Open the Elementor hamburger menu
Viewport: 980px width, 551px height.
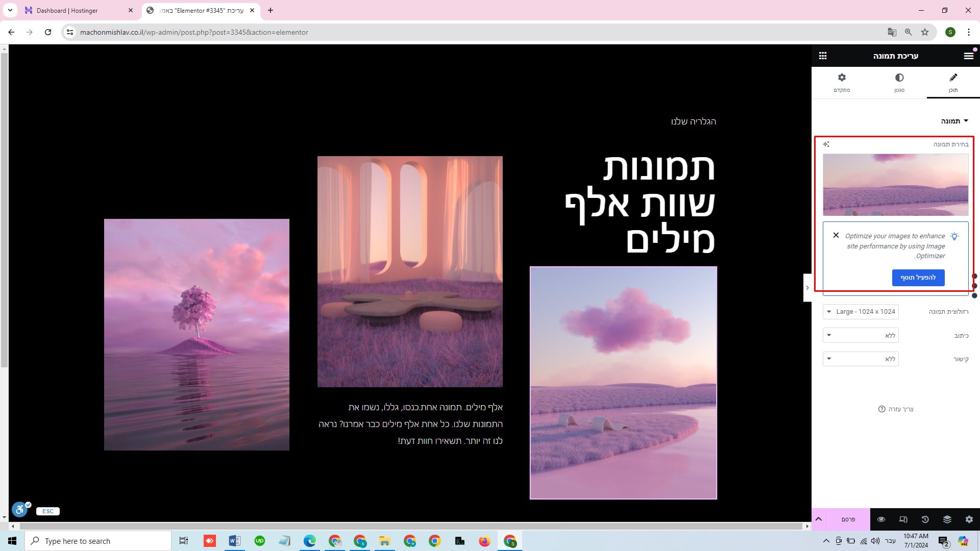pyautogui.click(x=968, y=56)
